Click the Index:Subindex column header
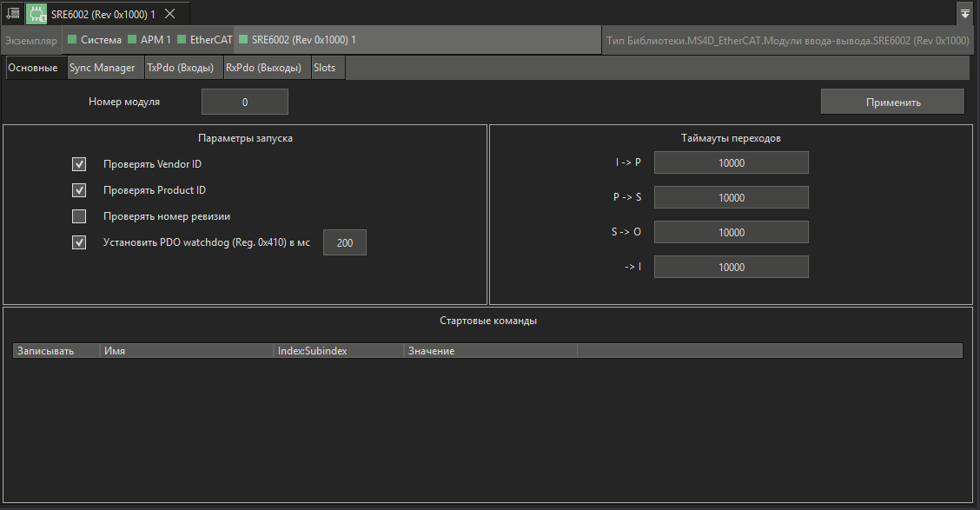 (x=339, y=351)
